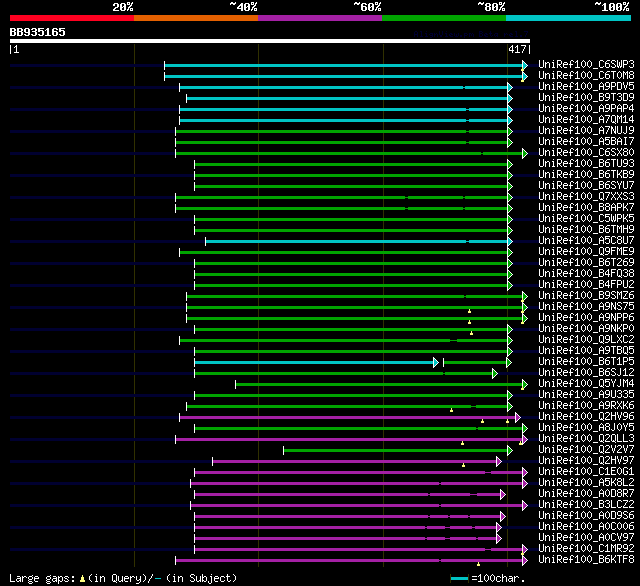Click the UniRef100_A9U335 label
640x586 pixels.
pos(586,395)
